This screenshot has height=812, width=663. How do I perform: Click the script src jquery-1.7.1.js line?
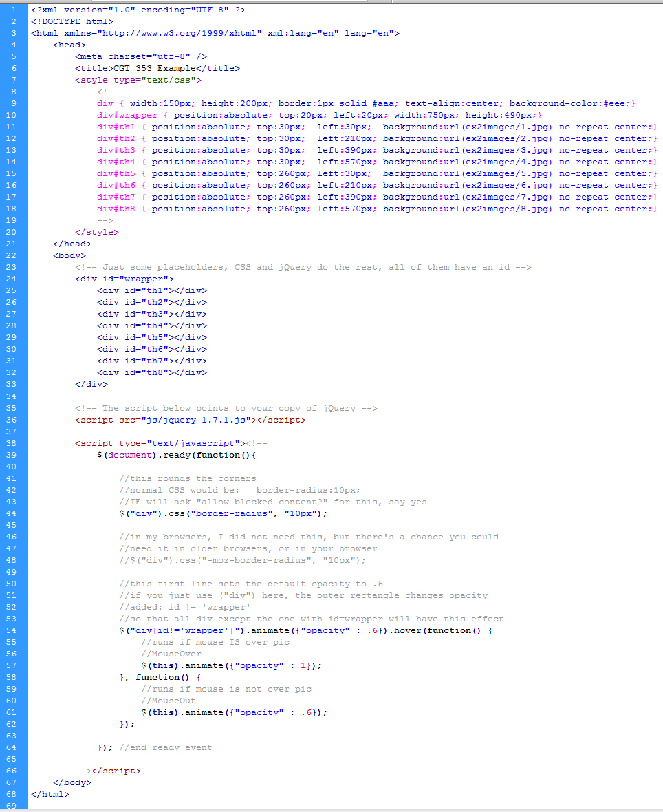(x=191, y=420)
